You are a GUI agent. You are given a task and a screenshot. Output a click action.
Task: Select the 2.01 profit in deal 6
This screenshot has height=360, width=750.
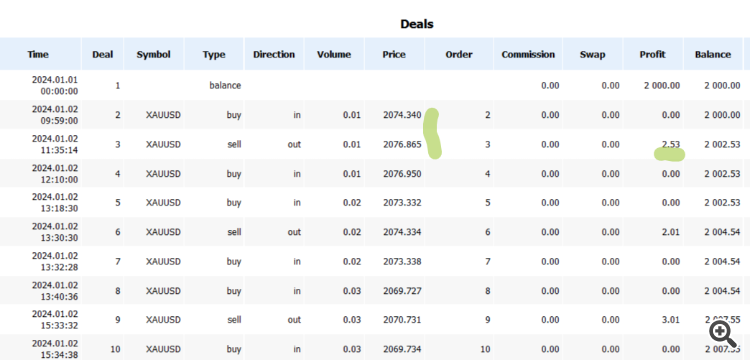[671, 232]
